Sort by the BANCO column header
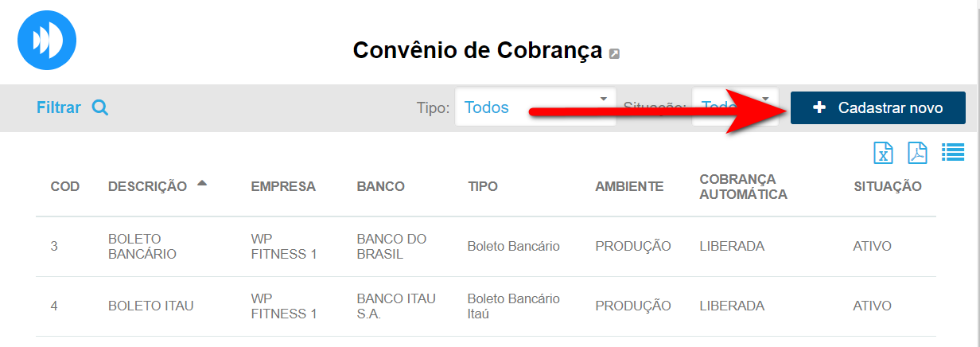980x347 pixels. point(380,186)
